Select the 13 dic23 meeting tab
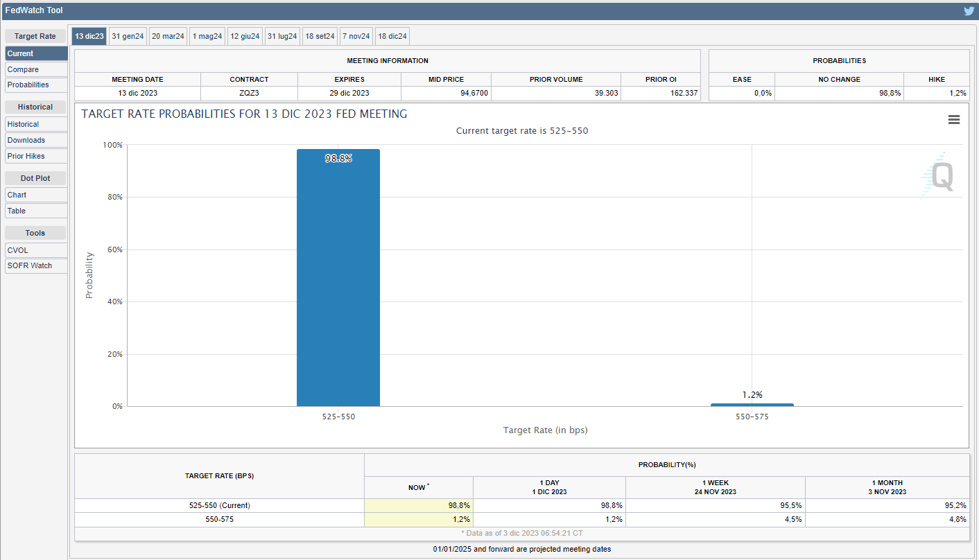Image resolution: width=979 pixels, height=560 pixels. [89, 36]
